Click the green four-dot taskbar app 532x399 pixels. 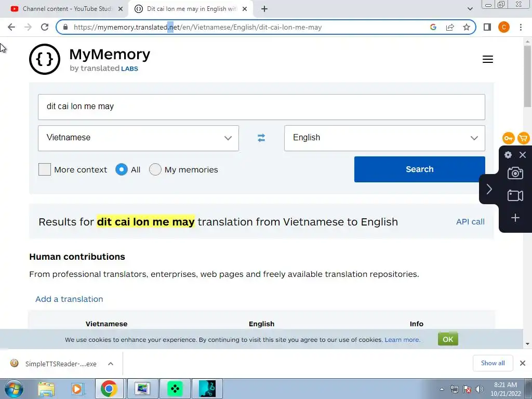[175, 389]
